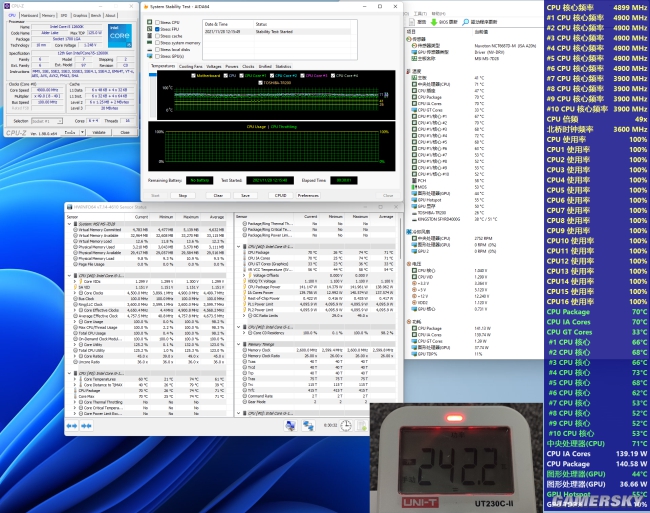
Task: Toggle the Motherboard graph checkbox
Action: point(194,75)
